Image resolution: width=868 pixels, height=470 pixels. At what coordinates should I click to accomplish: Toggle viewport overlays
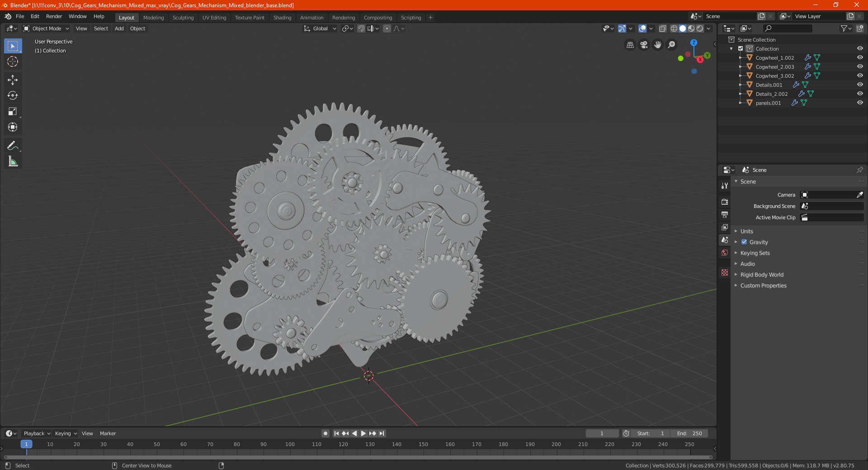pyautogui.click(x=642, y=28)
